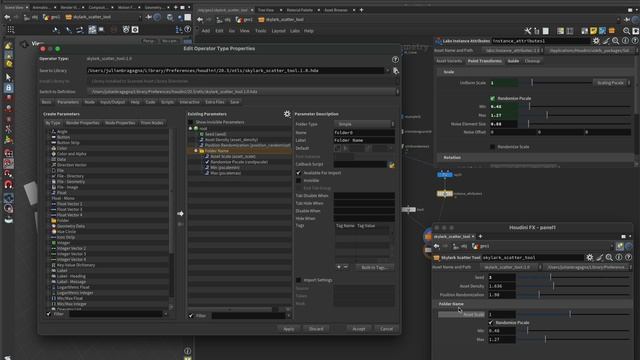This screenshot has width=640, height=360.
Task: Click remove tag minus button under Tags table
Action: pyautogui.click(x=346, y=267)
